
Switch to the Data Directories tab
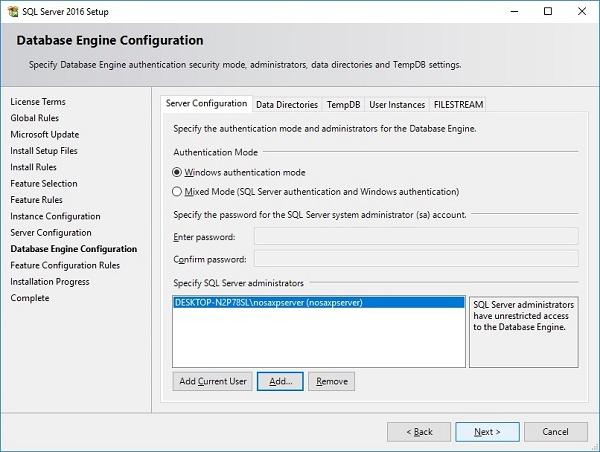point(287,104)
